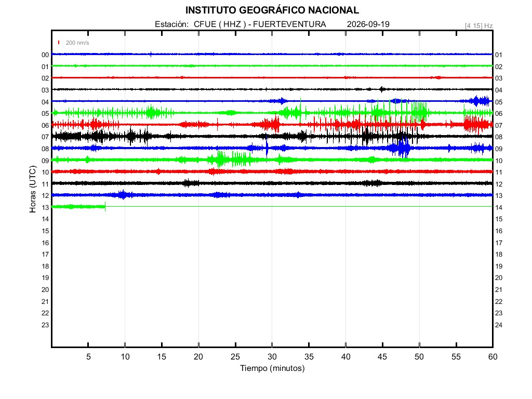Click the red 200 nm/s scale bar

pyautogui.click(x=59, y=43)
